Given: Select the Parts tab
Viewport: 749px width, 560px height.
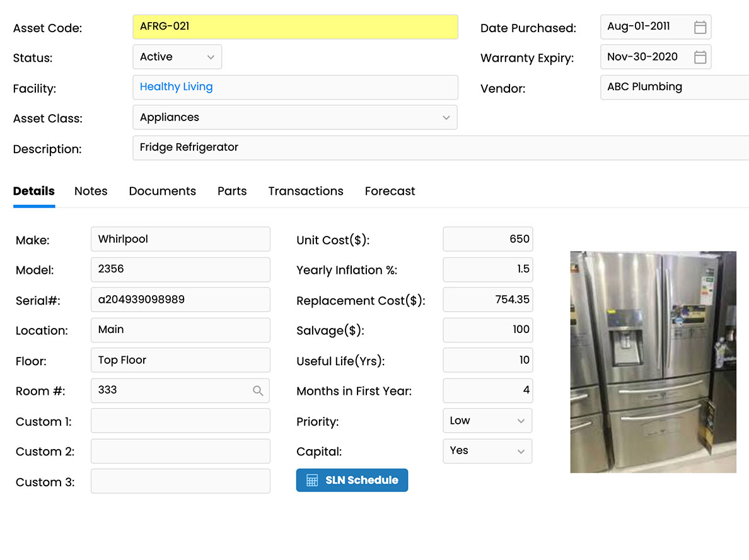Looking at the screenshot, I should click(231, 191).
